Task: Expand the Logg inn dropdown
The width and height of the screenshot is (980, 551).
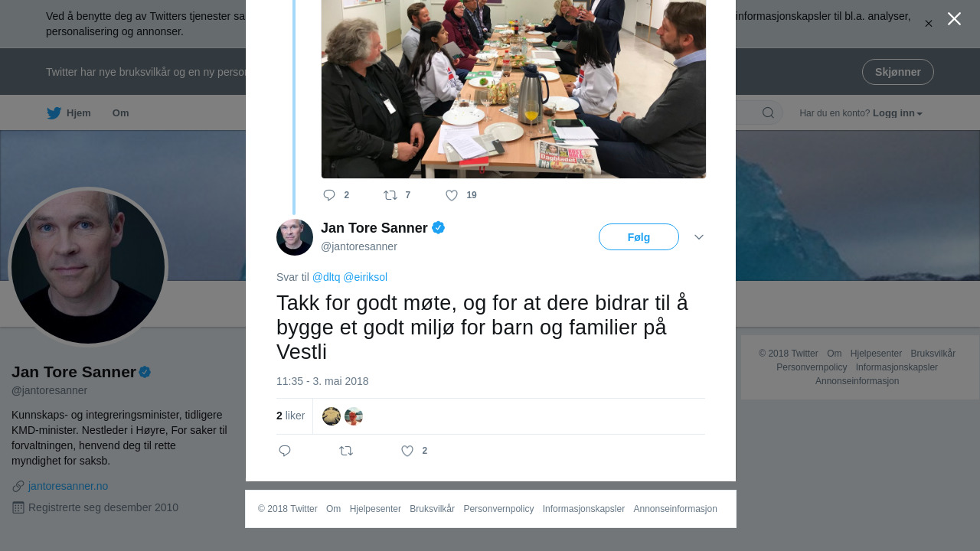Action: point(897,113)
